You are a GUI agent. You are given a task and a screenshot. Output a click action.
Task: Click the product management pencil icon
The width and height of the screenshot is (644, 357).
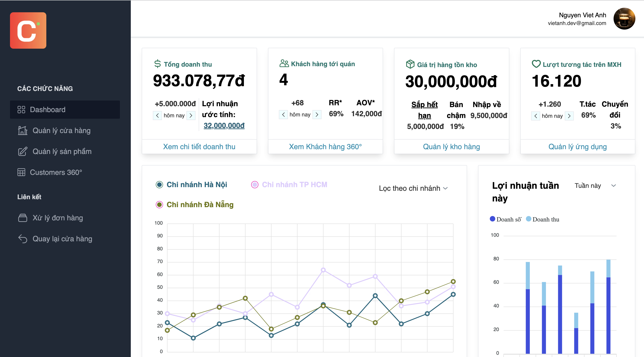point(22,151)
